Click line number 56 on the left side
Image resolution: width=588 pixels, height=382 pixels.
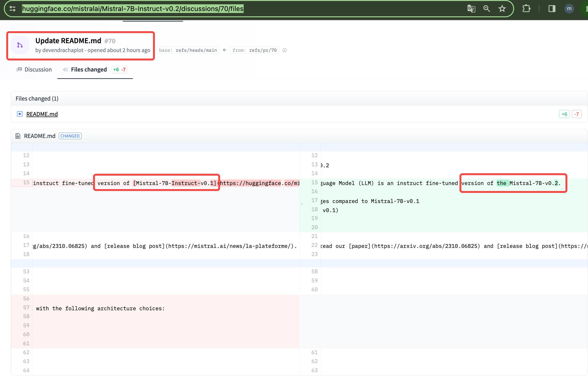tap(26, 299)
